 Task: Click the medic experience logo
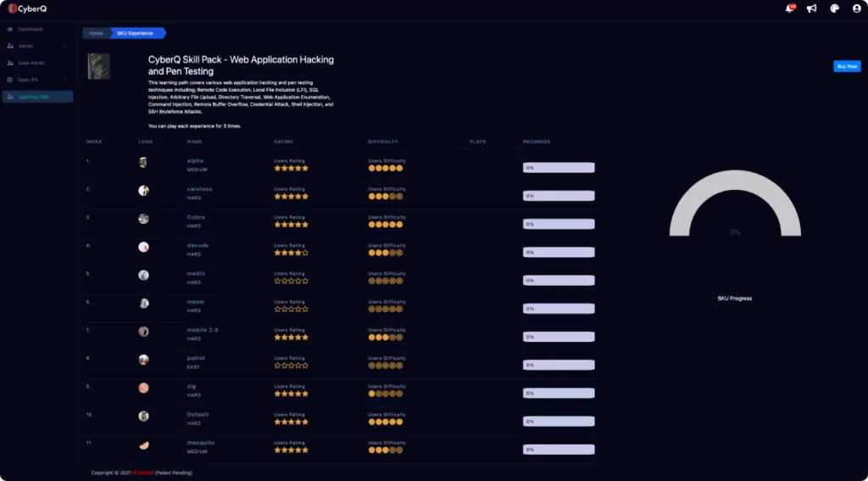143,276
